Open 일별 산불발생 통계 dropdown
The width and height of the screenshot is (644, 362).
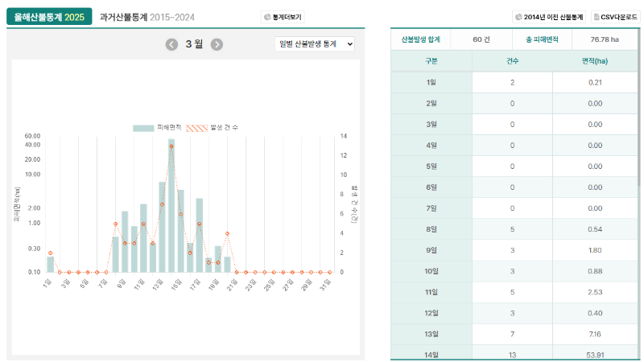point(315,44)
